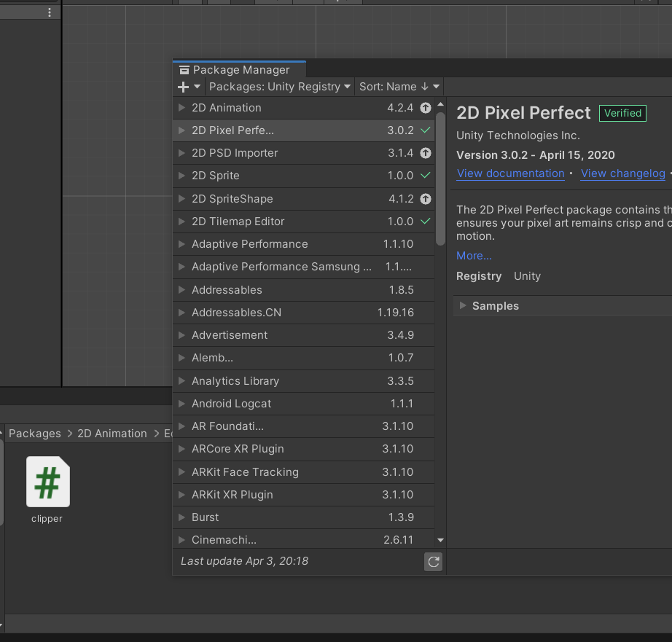
Task: Expand the 2D Tilemap Editor package versions
Action: (x=181, y=222)
